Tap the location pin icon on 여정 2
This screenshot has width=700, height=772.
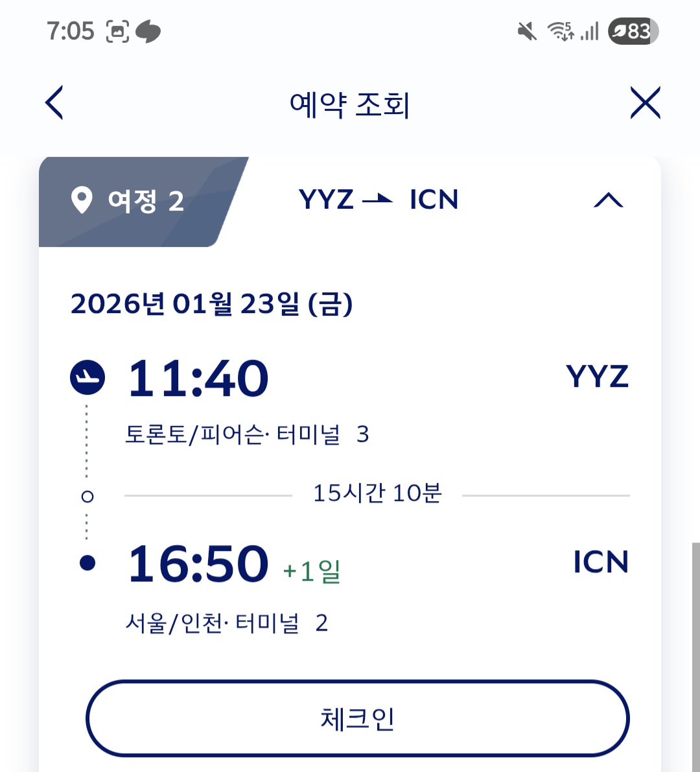(81, 200)
